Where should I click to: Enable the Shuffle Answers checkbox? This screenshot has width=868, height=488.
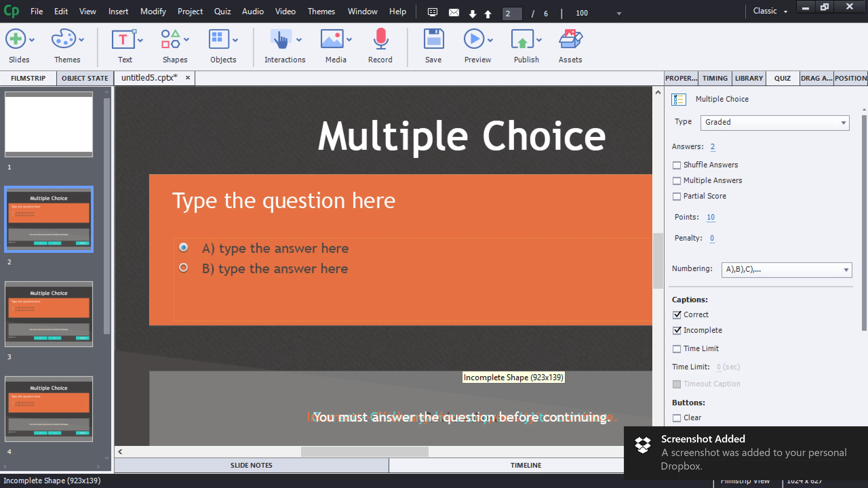pos(677,165)
